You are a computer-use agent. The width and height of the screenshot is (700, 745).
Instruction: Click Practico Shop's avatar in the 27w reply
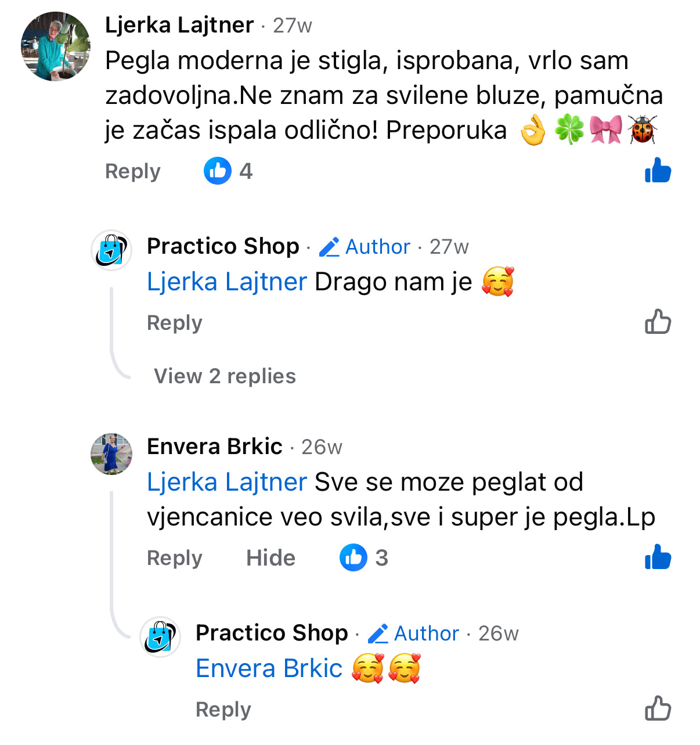point(111,250)
